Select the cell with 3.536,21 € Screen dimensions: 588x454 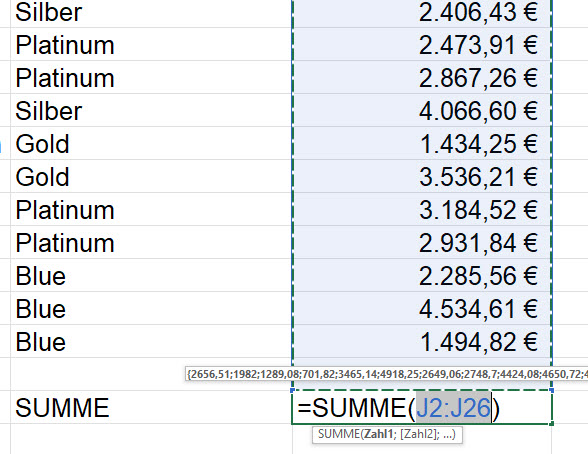[x=422, y=176]
